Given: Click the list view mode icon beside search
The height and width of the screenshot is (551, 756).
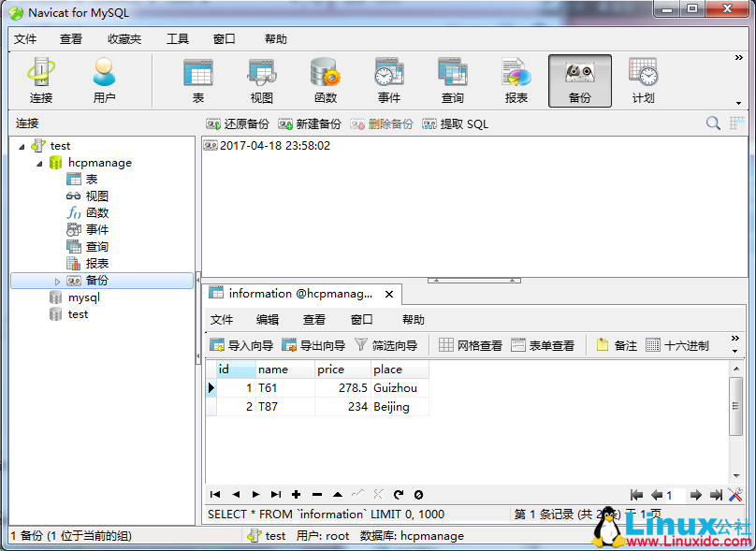Looking at the screenshot, I should click(736, 123).
